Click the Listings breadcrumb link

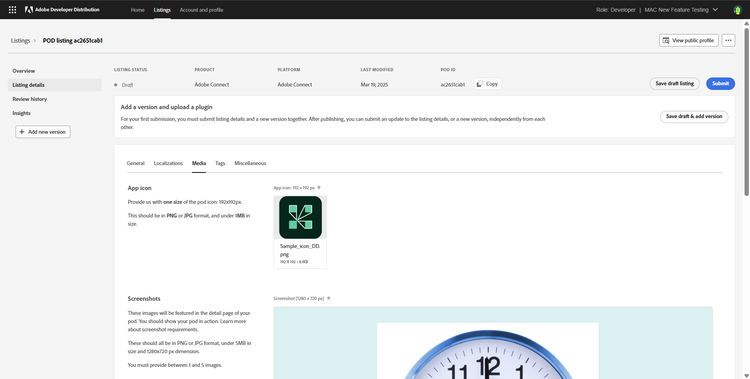tap(20, 41)
